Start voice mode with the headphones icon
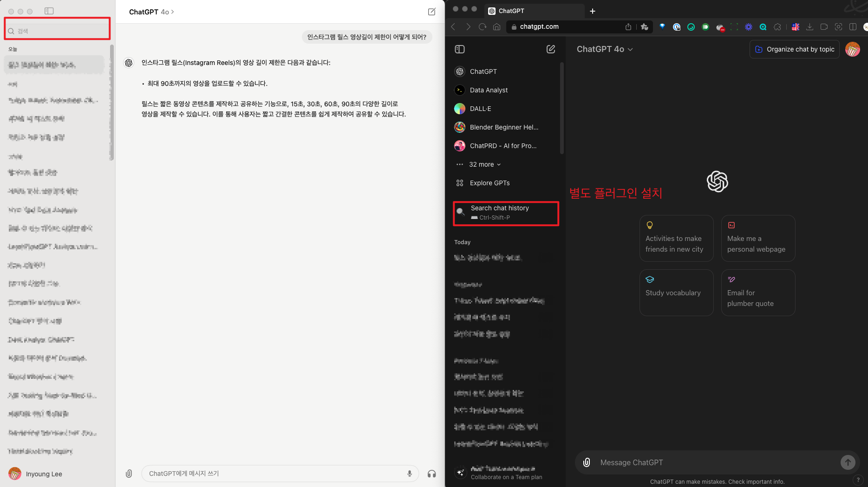868x487 pixels. 432,474
